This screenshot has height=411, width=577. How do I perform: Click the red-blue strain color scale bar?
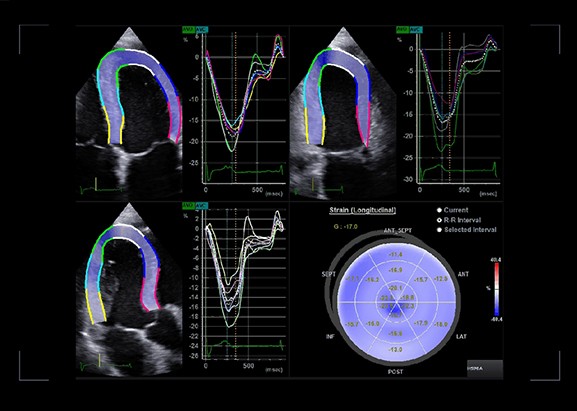tap(497, 289)
